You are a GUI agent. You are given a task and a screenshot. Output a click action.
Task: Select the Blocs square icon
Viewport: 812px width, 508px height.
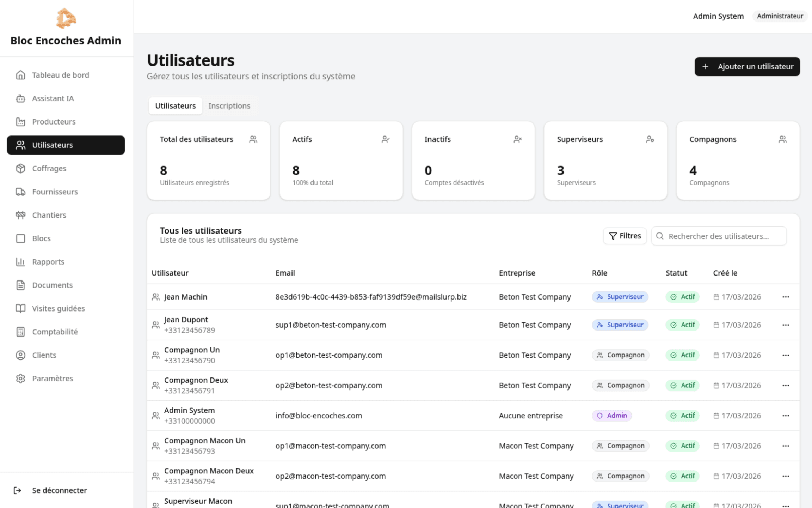pyautogui.click(x=20, y=238)
